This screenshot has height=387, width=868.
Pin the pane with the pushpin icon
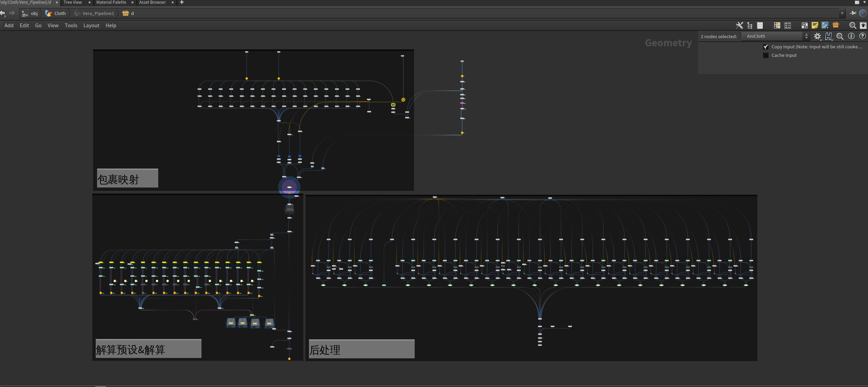pos(853,13)
